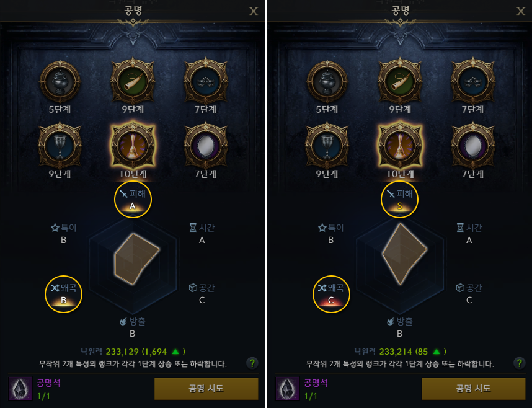Viewport: 532px width, 408px height.
Task: Click the 왜곡 C rank stat in the right panel
Action: pos(331,294)
